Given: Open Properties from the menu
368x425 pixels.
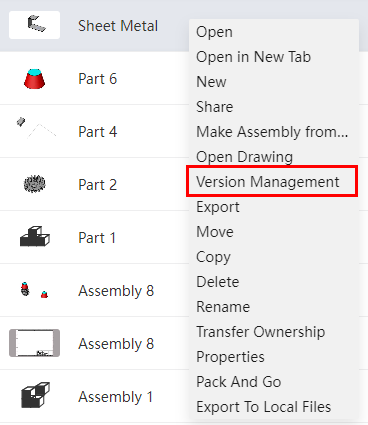Looking at the screenshot, I should [230, 357].
